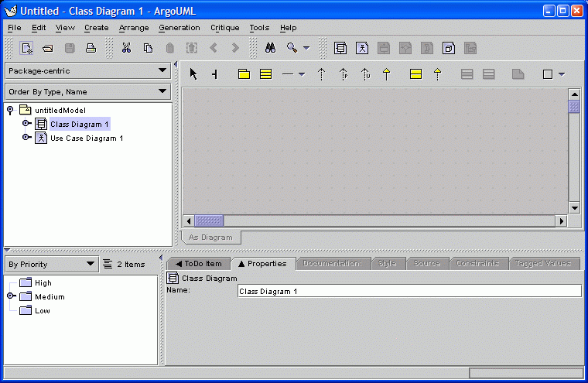
Task: Click the Paste clipboard icon
Action: point(170,48)
